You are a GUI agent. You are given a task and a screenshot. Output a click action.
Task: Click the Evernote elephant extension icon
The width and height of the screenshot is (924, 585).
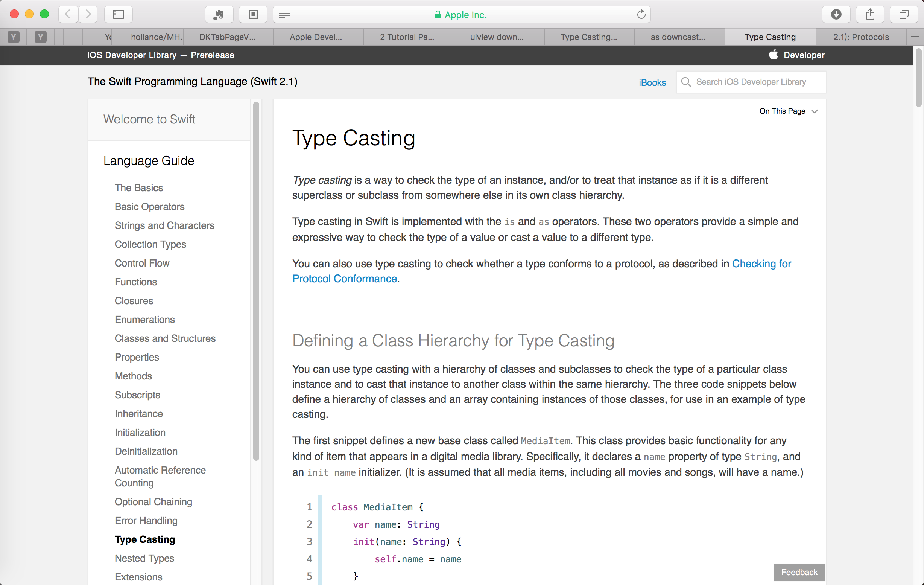coord(219,14)
